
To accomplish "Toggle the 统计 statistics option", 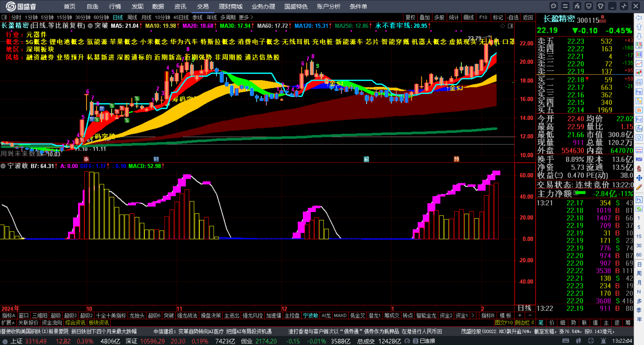I will point(454,17).
